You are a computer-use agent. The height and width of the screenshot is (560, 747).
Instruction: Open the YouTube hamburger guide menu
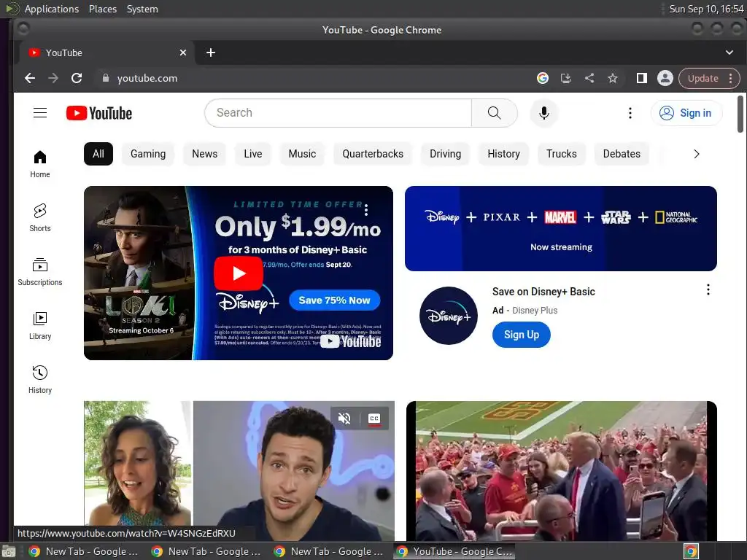point(40,113)
